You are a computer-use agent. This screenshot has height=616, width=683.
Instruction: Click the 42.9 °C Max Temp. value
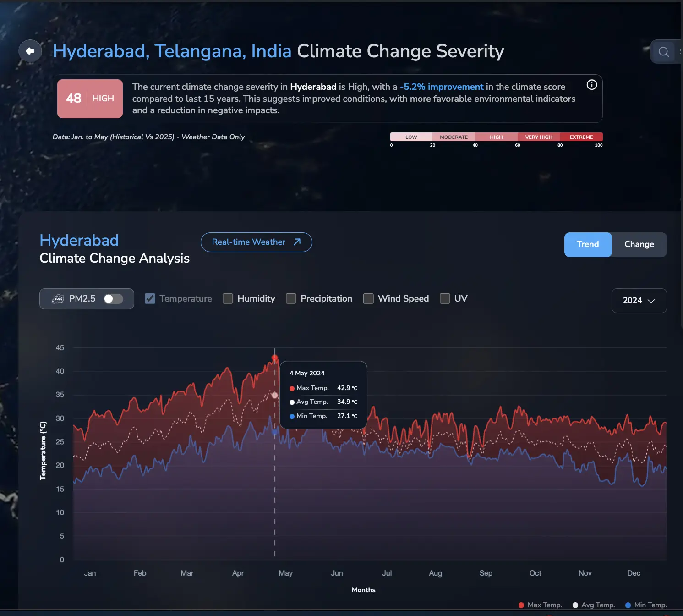(x=347, y=388)
